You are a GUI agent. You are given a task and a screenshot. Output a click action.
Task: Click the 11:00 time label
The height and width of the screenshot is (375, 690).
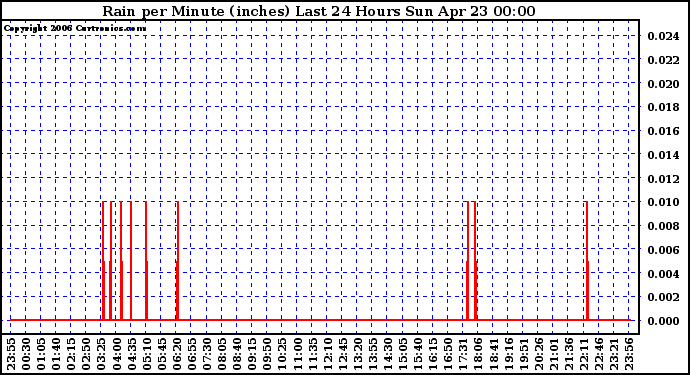(x=297, y=354)
